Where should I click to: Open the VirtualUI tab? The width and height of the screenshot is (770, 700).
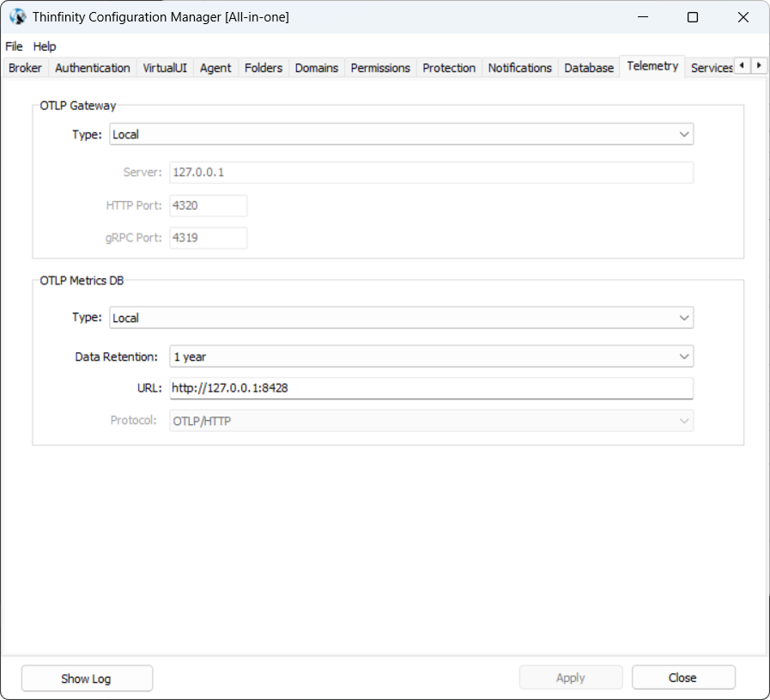tap(165, 68)
